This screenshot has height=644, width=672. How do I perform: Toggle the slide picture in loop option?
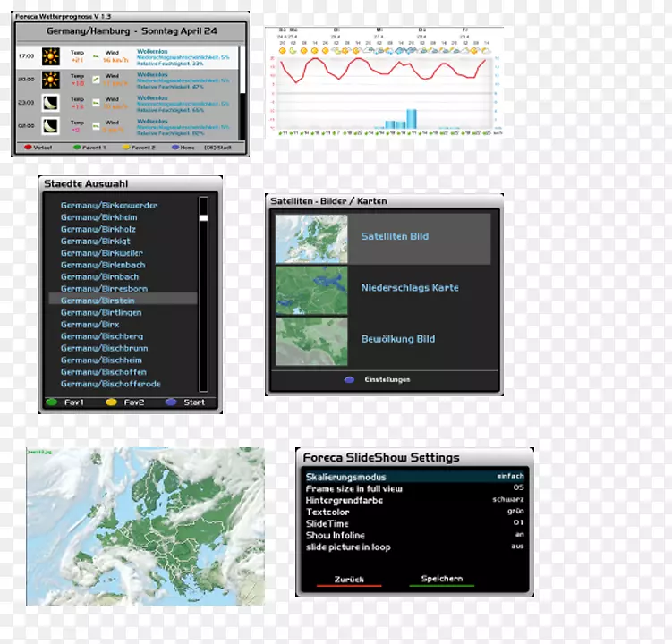(x=517, y=547)
